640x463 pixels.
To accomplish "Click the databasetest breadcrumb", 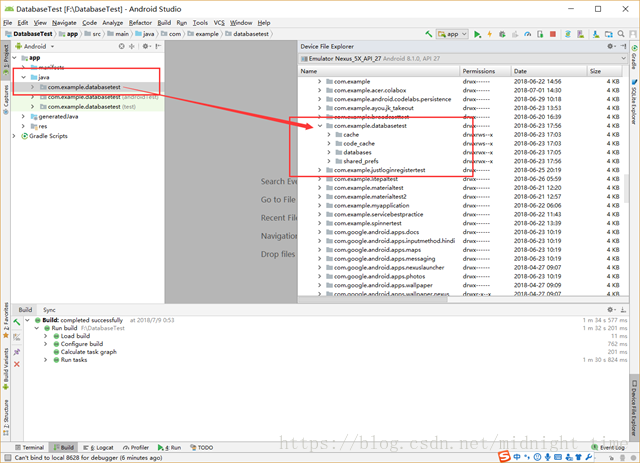I will click(247, 34).
